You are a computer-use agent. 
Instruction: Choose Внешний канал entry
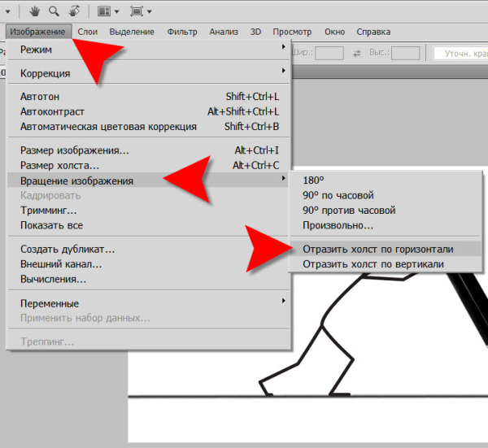point(150,264)
